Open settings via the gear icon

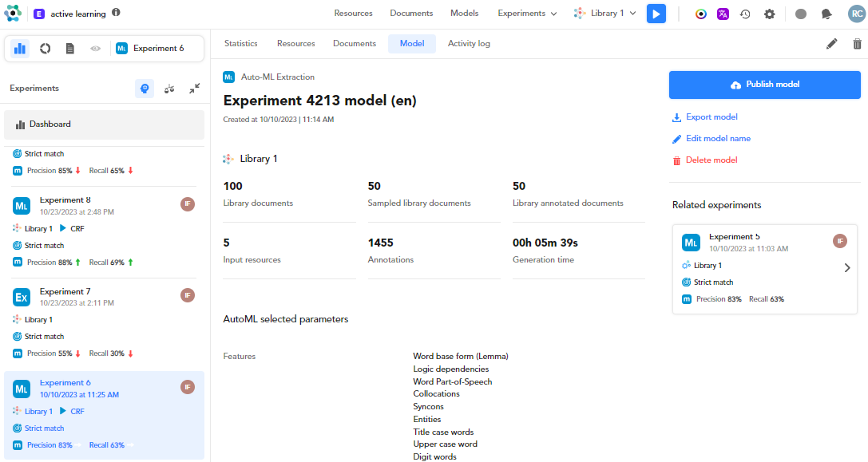[x=769, y=14]
